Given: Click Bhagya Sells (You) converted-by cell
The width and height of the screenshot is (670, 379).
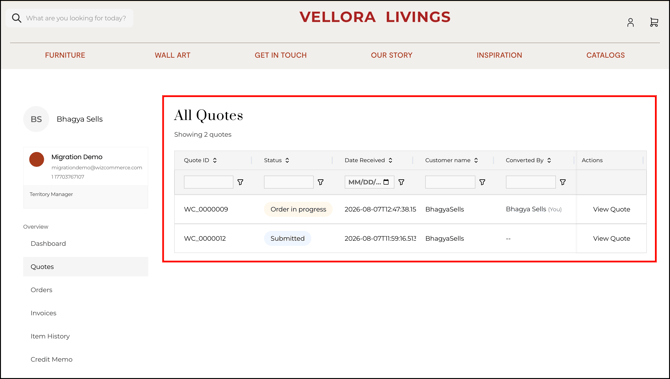Looking at the screenshot, I should 534,209.
